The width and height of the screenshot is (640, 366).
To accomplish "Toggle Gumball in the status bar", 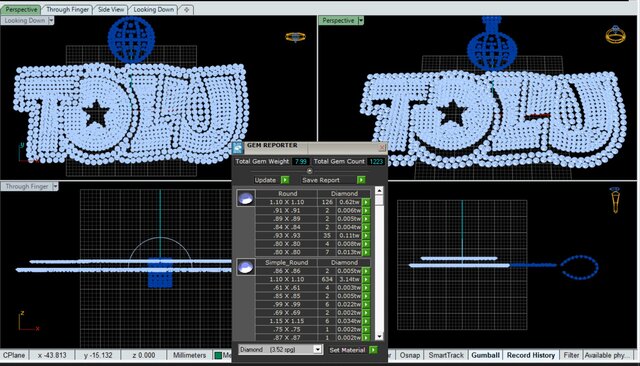I will (485, 355).
